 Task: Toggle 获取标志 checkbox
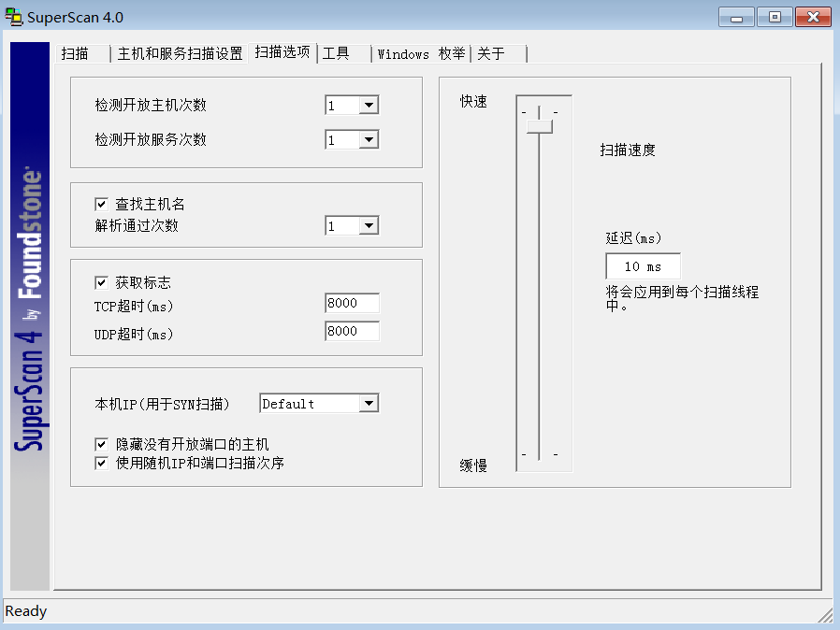pos(101,282)
